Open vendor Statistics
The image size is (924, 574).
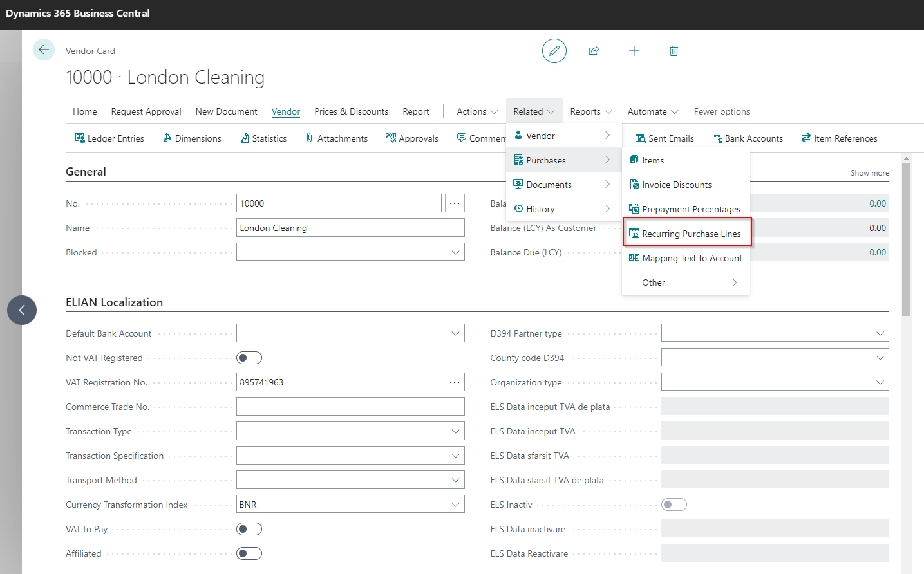pos(263,138)
